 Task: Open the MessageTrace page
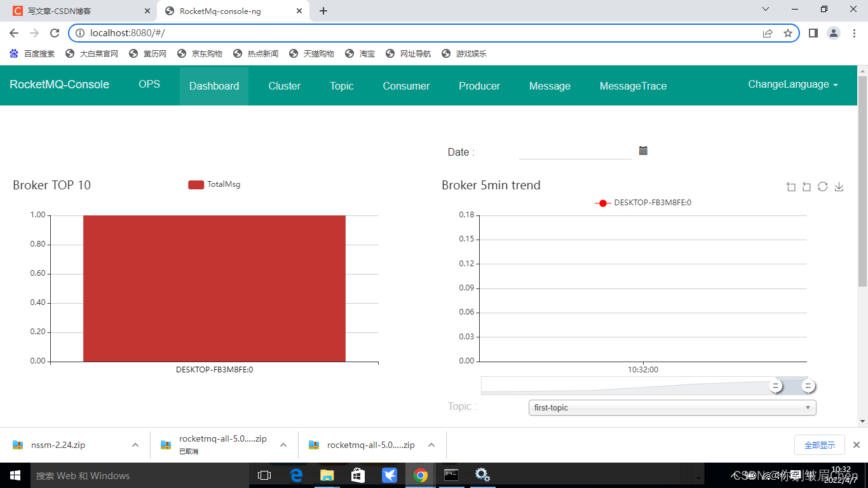click(x=633, y=86)
